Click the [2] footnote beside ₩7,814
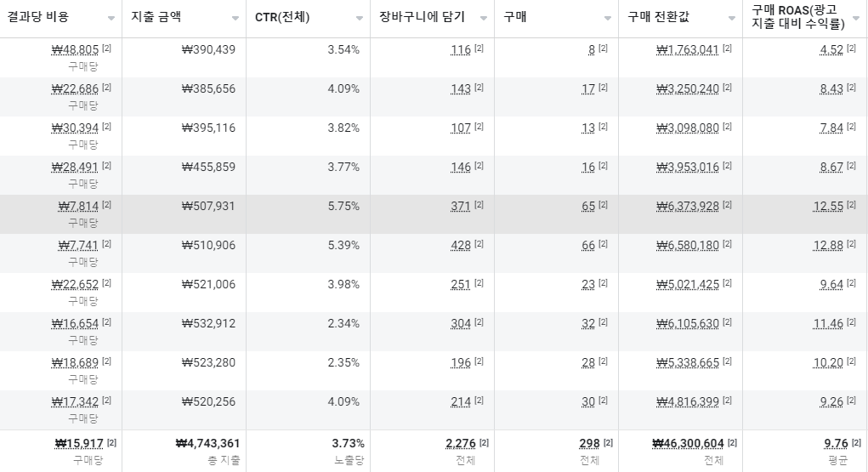868x472 pixels. (x=107, y=205)
